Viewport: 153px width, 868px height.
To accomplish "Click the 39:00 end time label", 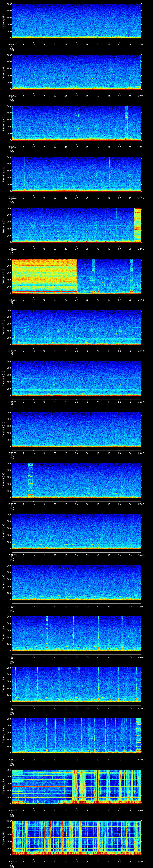I will (141, 606).
